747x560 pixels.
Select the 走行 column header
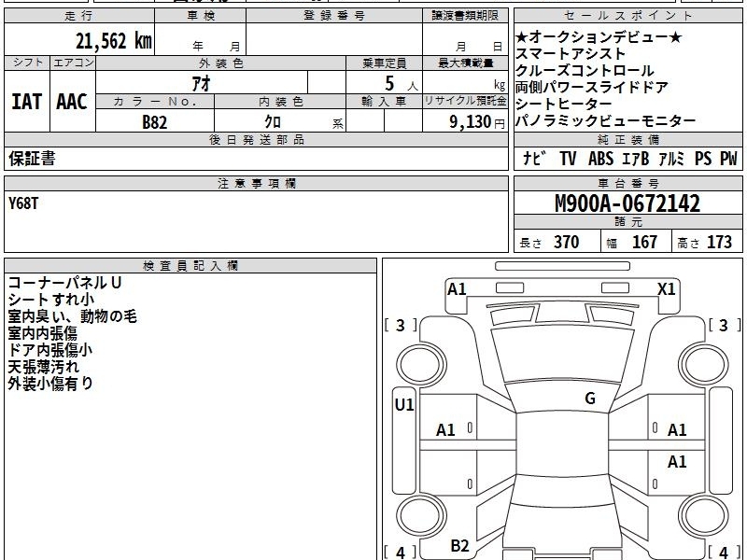click(x=79, y=16)
